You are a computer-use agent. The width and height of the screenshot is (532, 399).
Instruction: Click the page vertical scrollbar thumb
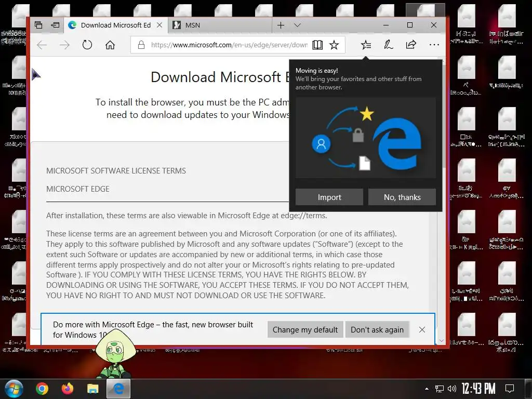tap(444, 115)
